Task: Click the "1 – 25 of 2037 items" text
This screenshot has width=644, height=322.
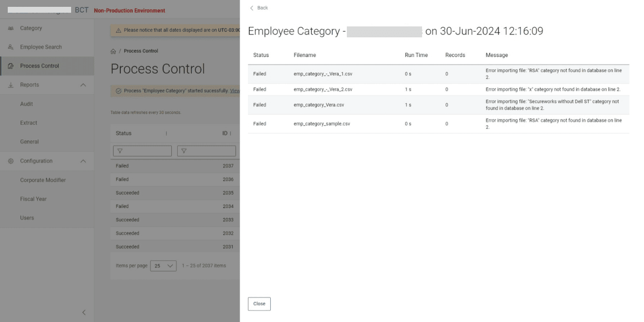Action: click(x=204, y=266)
